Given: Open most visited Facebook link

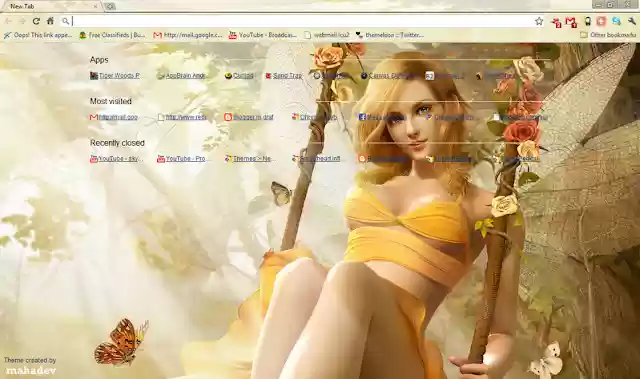Looking at the screenshot, I should click(x=381, y=117).
